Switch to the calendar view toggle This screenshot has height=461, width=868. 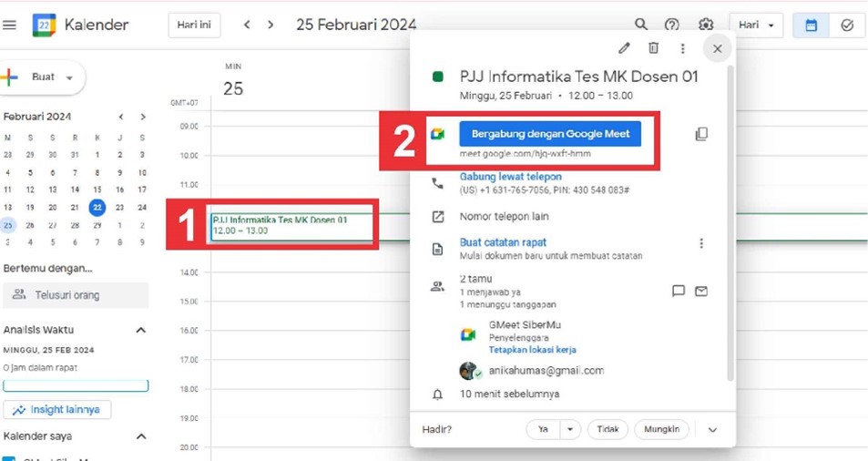coord(811,25)
